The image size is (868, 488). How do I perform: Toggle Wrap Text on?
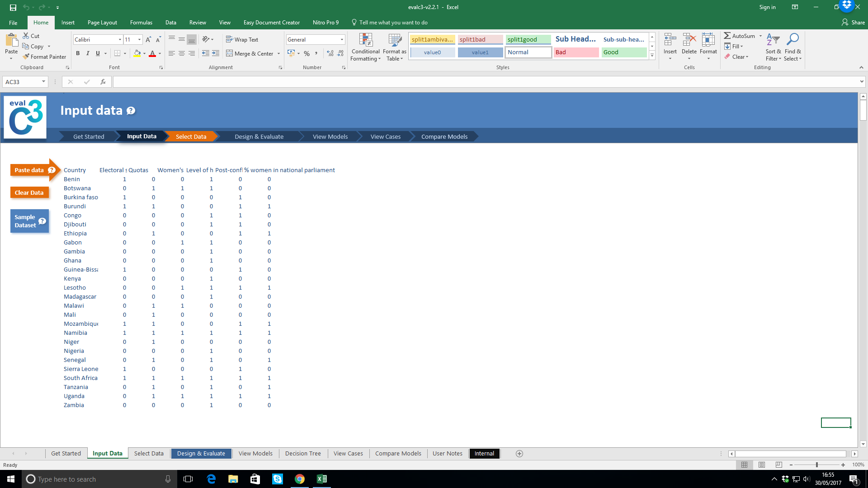[242, 40]
